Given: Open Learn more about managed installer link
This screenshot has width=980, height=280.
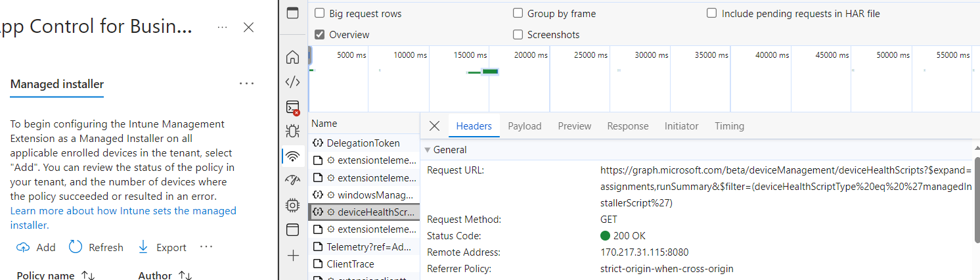Looking at the screenshot, I should click(x=123, y=218).
